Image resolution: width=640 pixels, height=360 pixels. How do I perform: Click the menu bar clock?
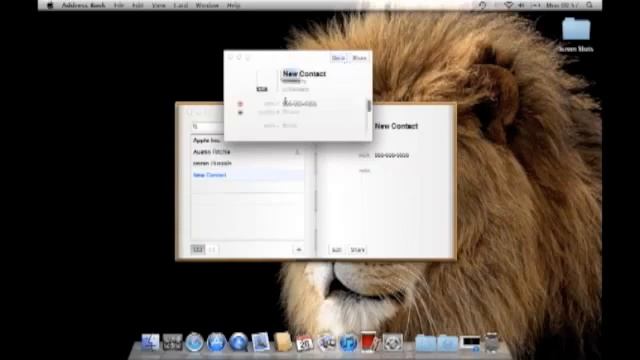coord(562,5)
